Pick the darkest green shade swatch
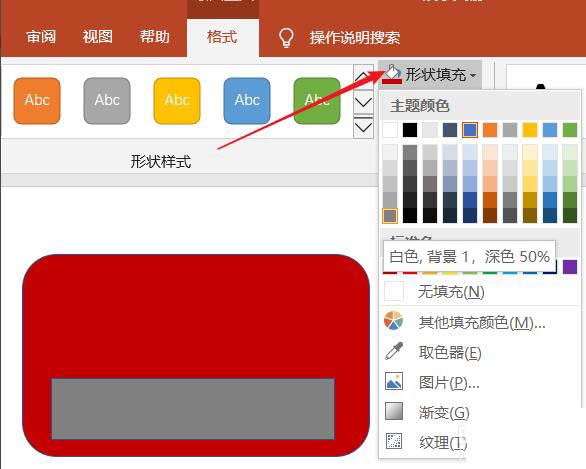The height and width of the screenshot is (469, 586). click(x=570, y=215)
